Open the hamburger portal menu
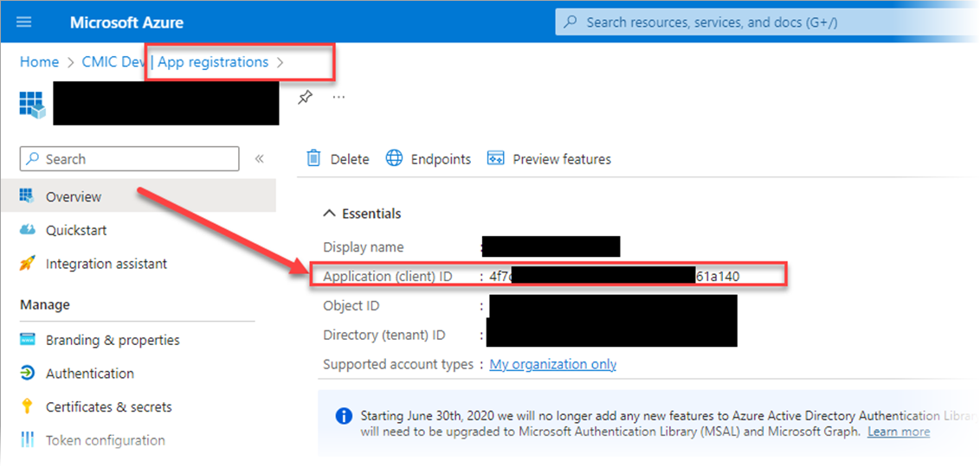 click(23, 22)
